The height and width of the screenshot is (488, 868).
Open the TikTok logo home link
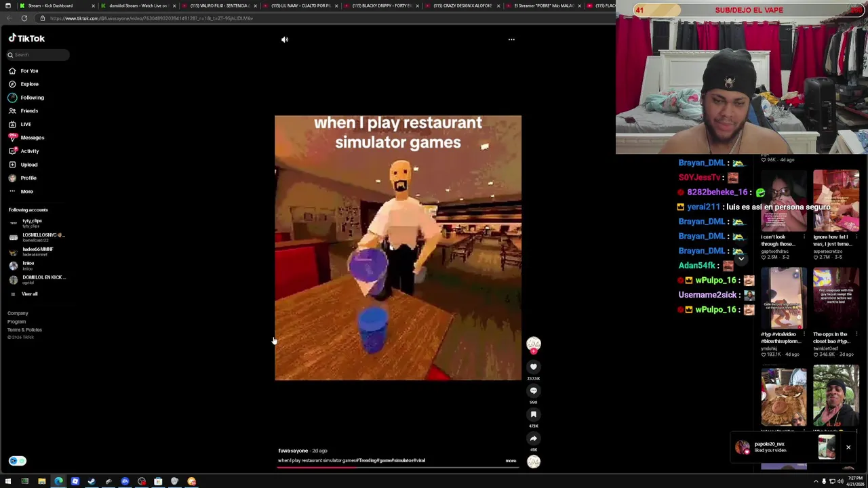pos(26,39)
